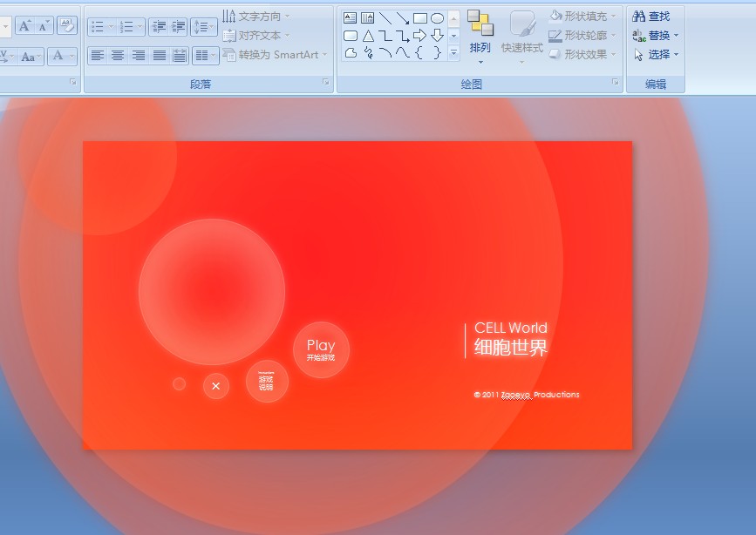This screenshot has width=756, height=535.
Task: Select the freeform shape tool
Action: tap(350, 52)
